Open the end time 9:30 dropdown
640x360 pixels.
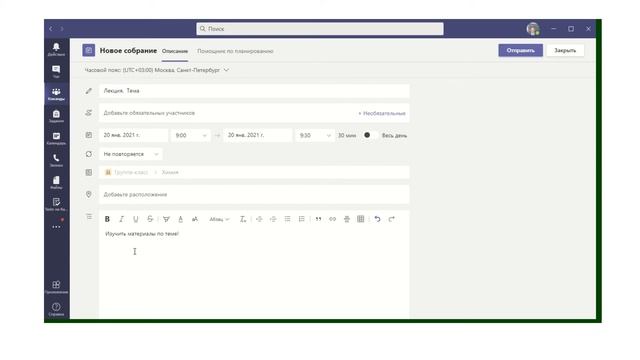[x=315, y=135]
